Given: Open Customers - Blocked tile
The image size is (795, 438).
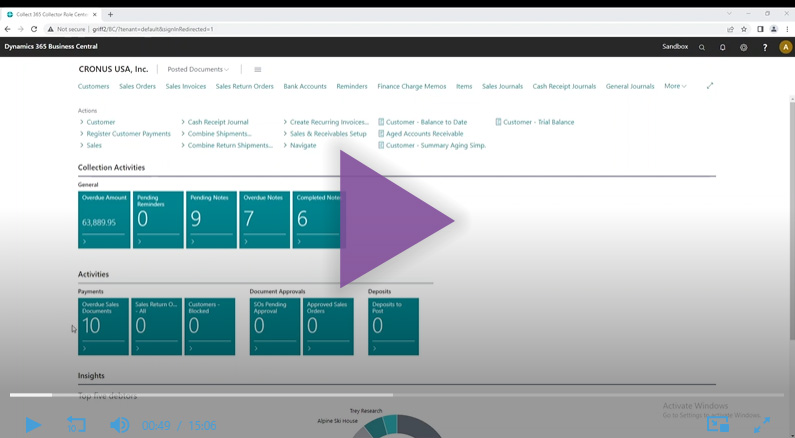Looking at the screenshot, I should (210, 326).
